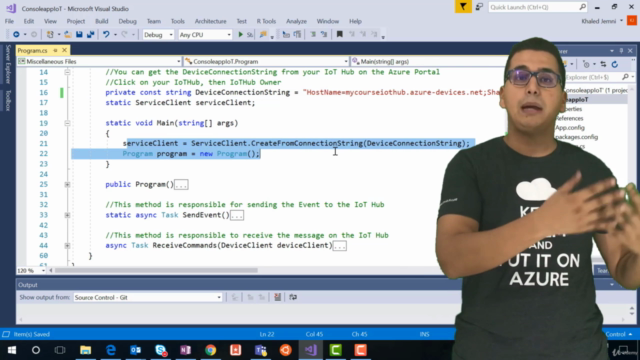Open the File menu
The height and width of the screenshot is (360, 640).
click(9, 21)
